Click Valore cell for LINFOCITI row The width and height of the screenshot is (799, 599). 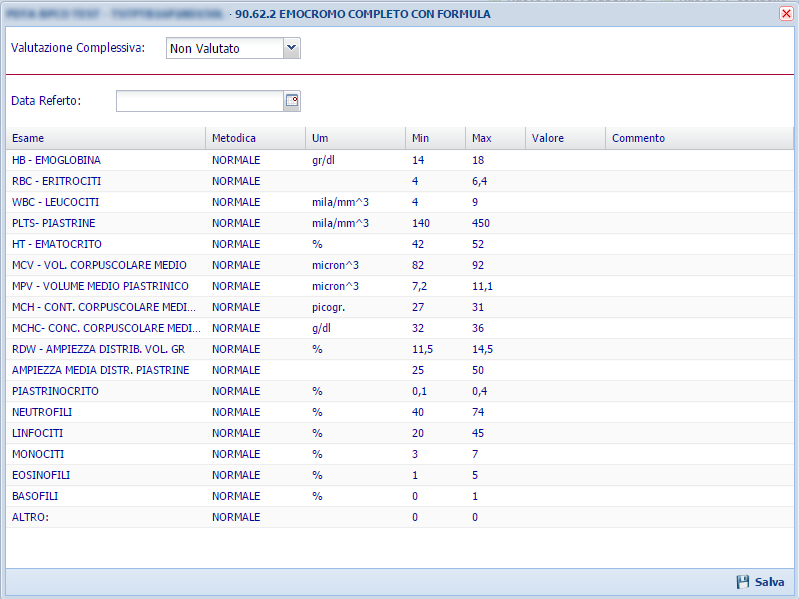coord(565,433)
